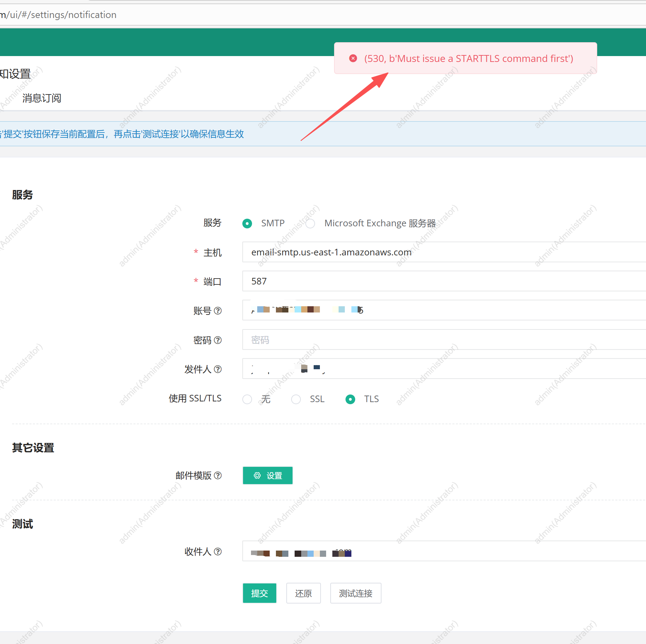Select Microsoft Exchange 服务器 radio option
Viewport: 646px width, 644px height.
310,224
